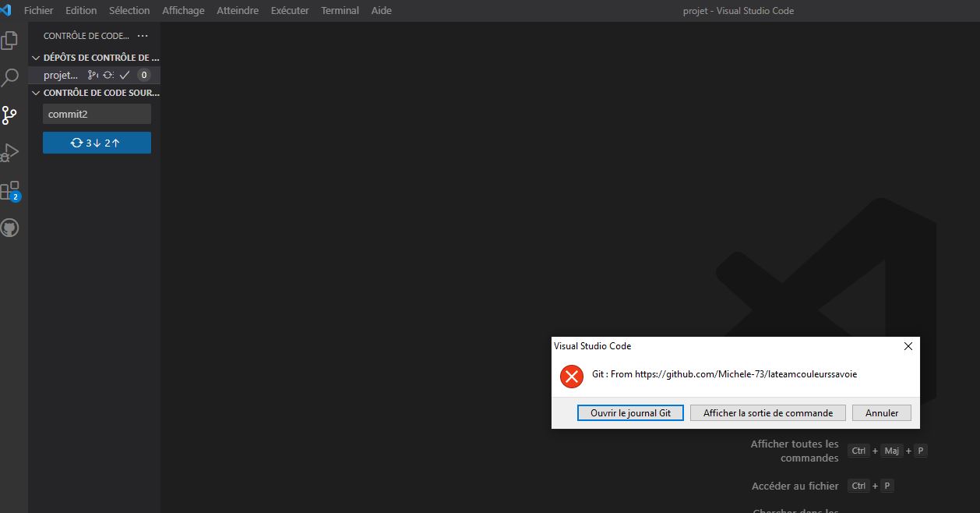Open the Run and Debug view

(10, 153)
